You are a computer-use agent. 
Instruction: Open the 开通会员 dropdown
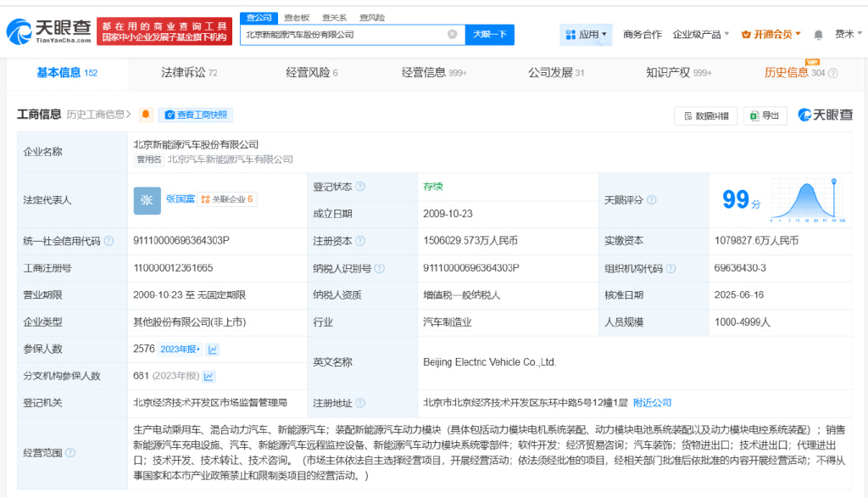tap(771, 34)
